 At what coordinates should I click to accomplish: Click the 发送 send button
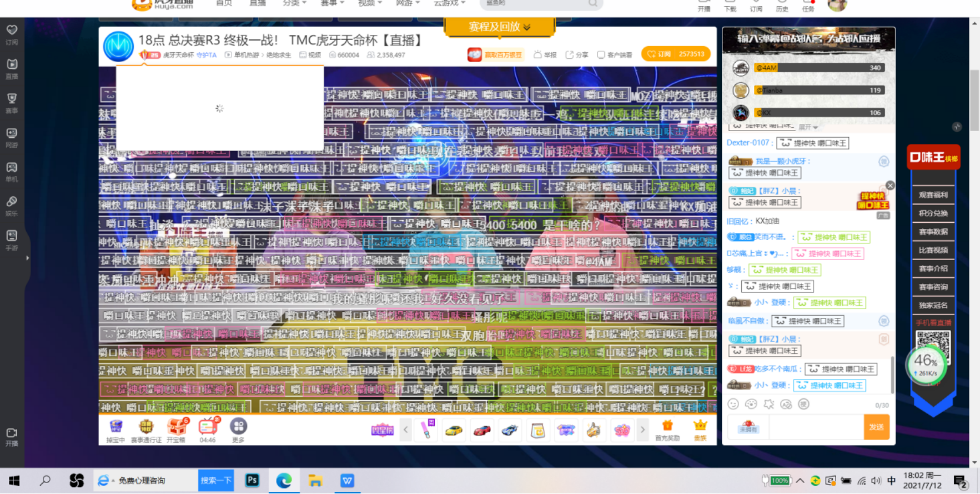click(876, 427)
